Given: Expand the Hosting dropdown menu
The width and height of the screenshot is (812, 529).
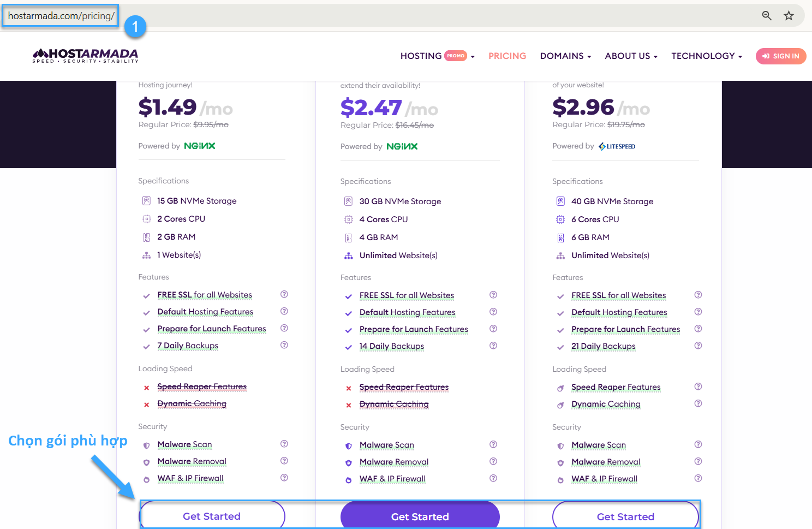Looking at the screenshot, I should pyautogui.click(x=438, y=56).
